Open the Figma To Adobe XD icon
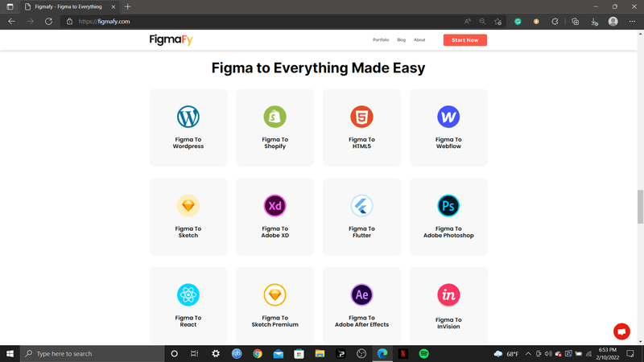644x362 pixels. [275, 206]
